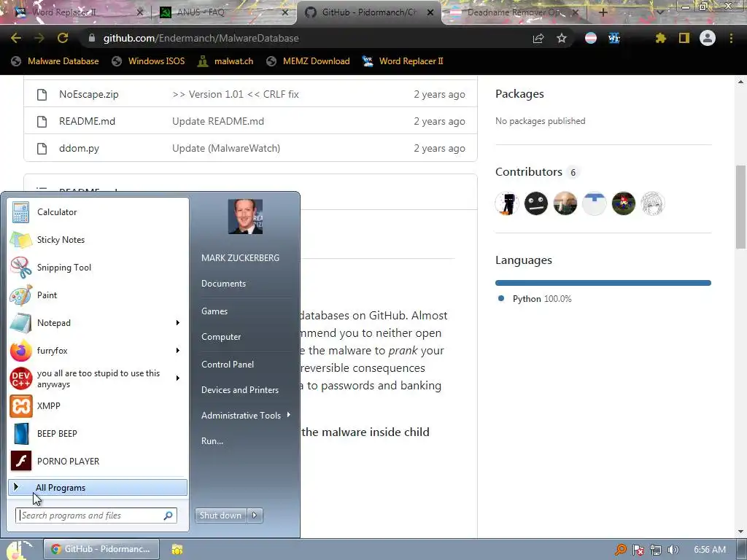The width and height of the screenshot is (747, 560).
Task: Open Documents in the Start menu
Action: [x=223, y=284]
